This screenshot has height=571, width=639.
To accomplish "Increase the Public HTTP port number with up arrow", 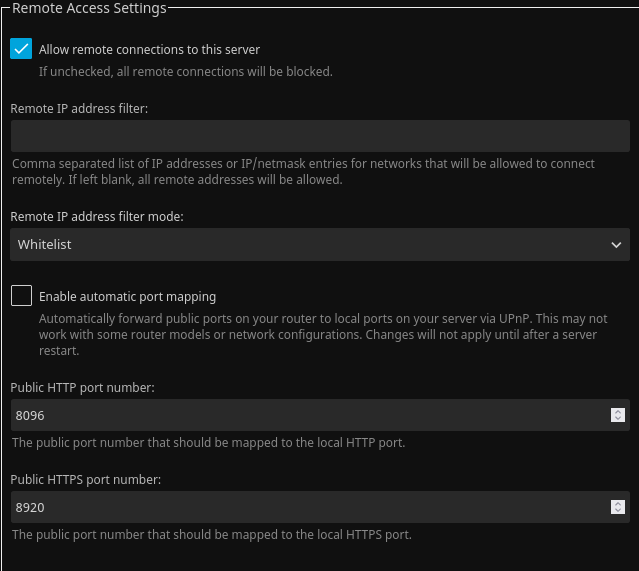I will pos(618,411).
